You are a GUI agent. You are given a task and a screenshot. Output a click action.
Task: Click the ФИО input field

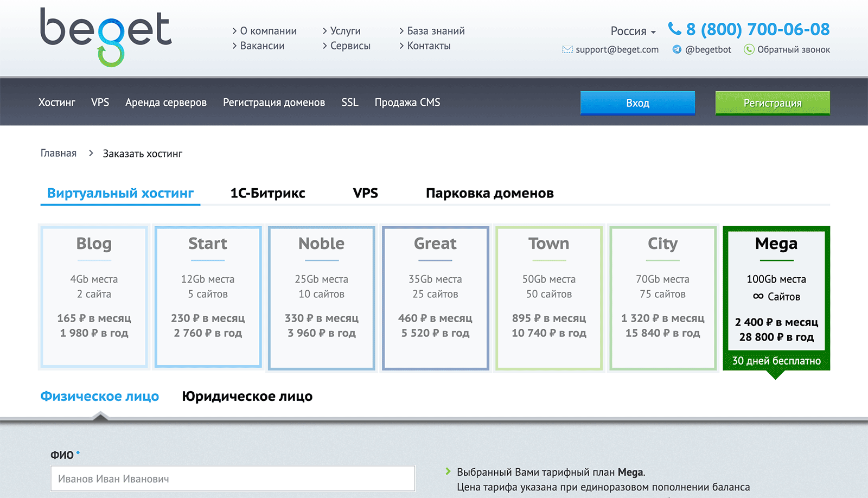[x=233, y=478]
